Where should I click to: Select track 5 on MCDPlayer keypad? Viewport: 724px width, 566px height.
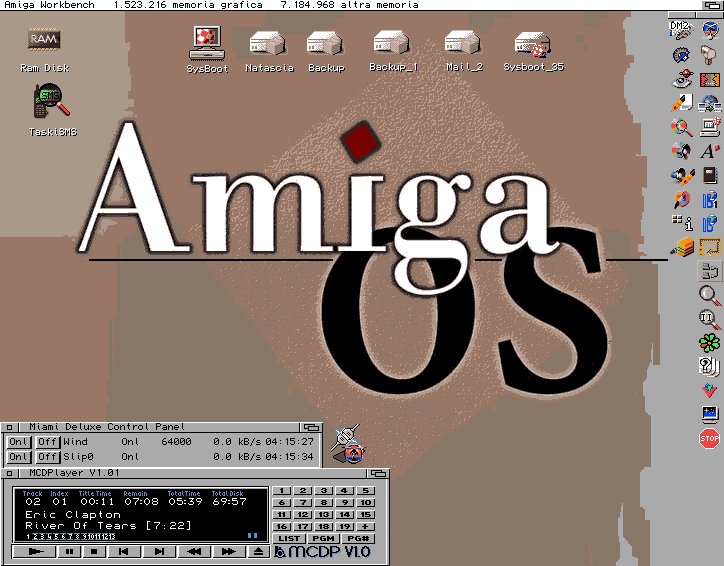(x=365, y=490)
